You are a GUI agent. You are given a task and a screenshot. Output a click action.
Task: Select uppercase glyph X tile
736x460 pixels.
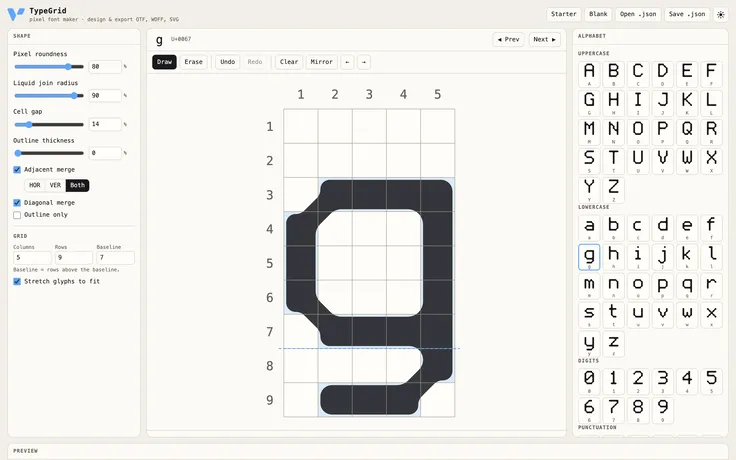711,161
